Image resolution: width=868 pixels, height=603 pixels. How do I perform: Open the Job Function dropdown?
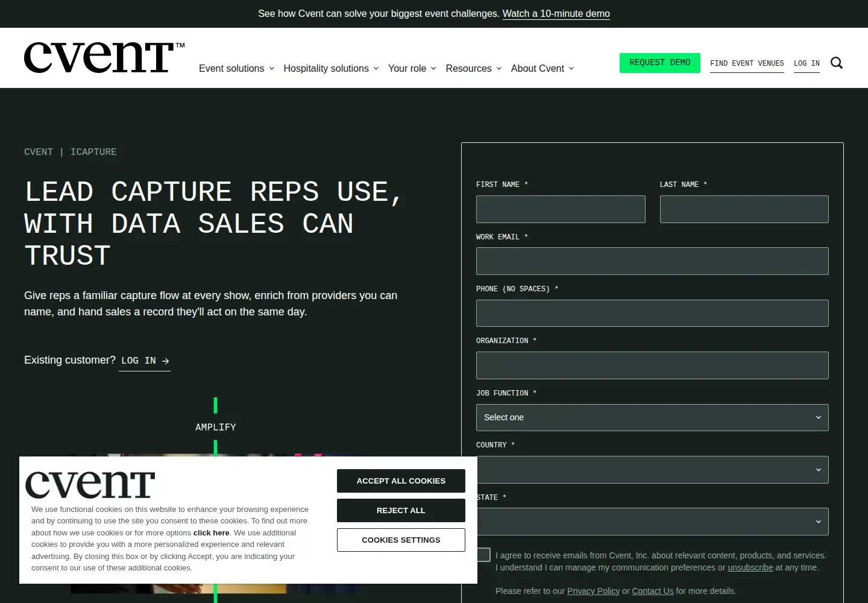click(x=652, y=417)
